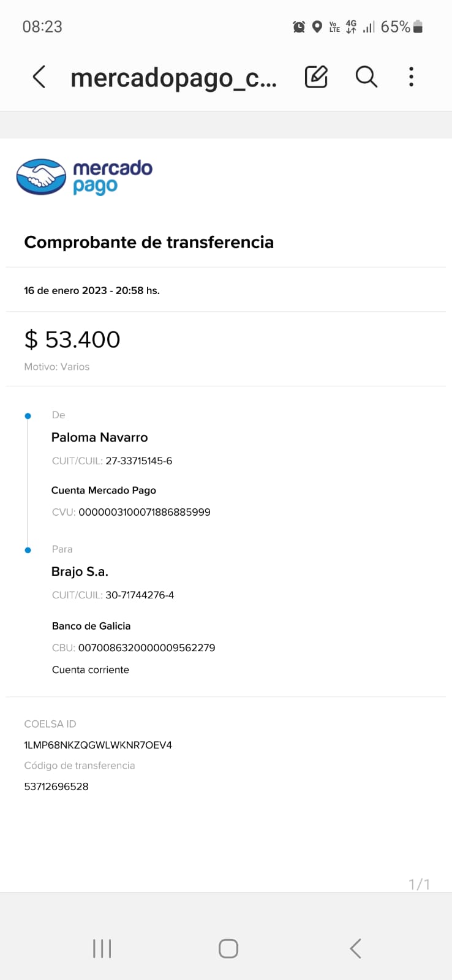Open the edit document pencil icon
Image resolution: width=452 pixels, height=980 pixels.
316,77
